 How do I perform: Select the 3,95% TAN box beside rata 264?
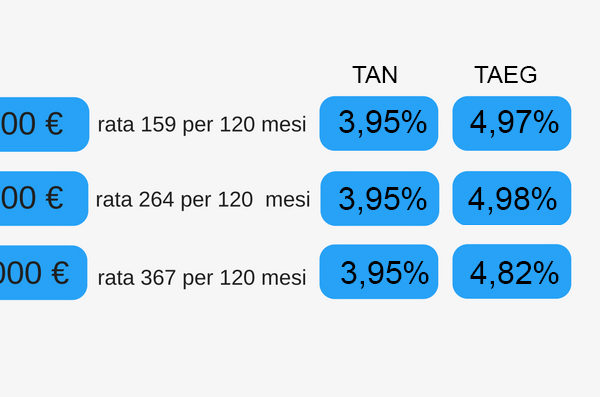pos(380,198)
